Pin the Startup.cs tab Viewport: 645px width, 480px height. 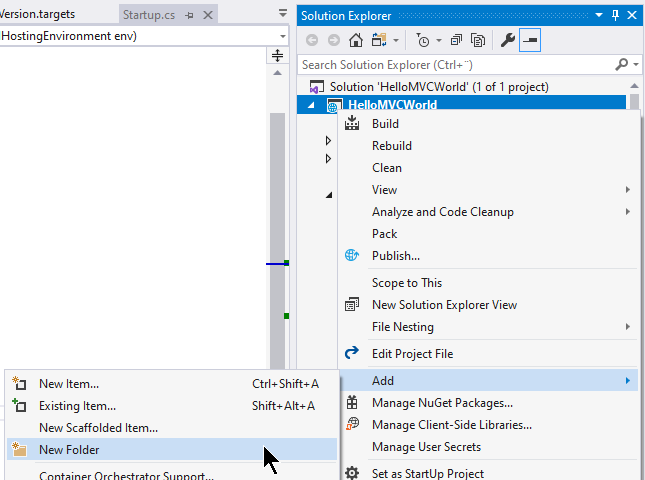click(189, 15)
